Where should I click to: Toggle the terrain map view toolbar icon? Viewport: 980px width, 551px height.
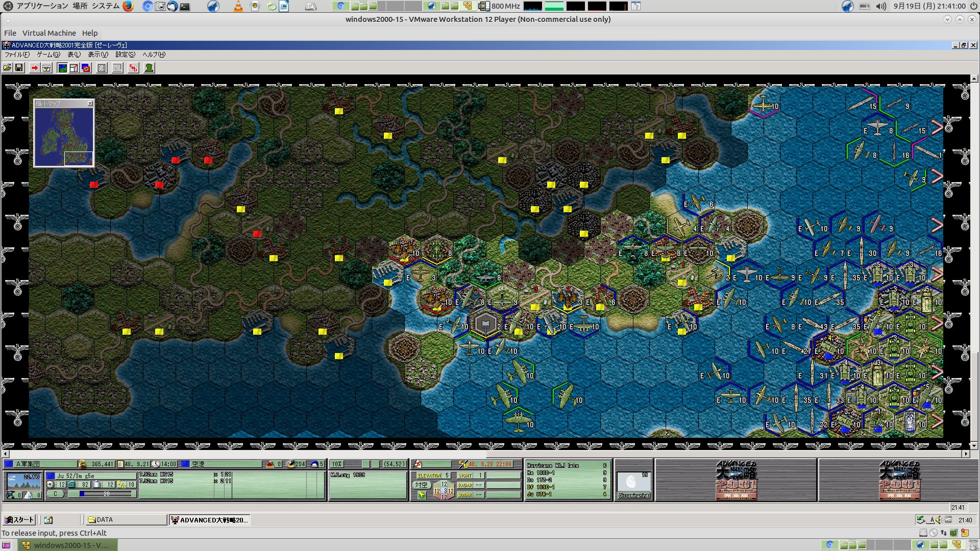pyautogui.click(x=62, y=68)
